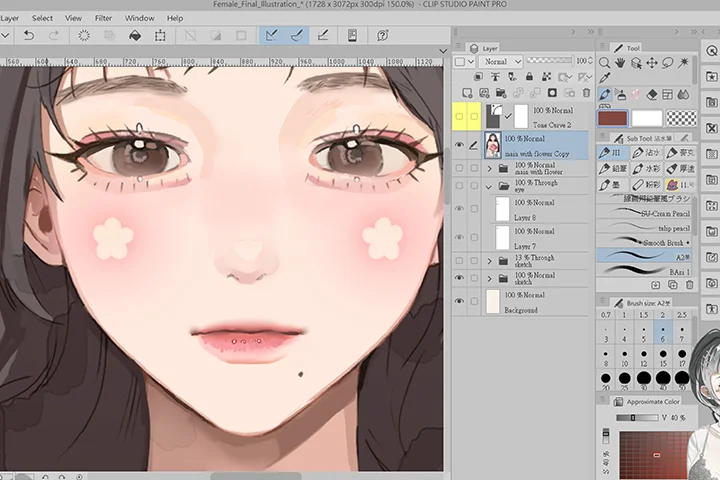Select the Blend droplets tool

[683, 94]
